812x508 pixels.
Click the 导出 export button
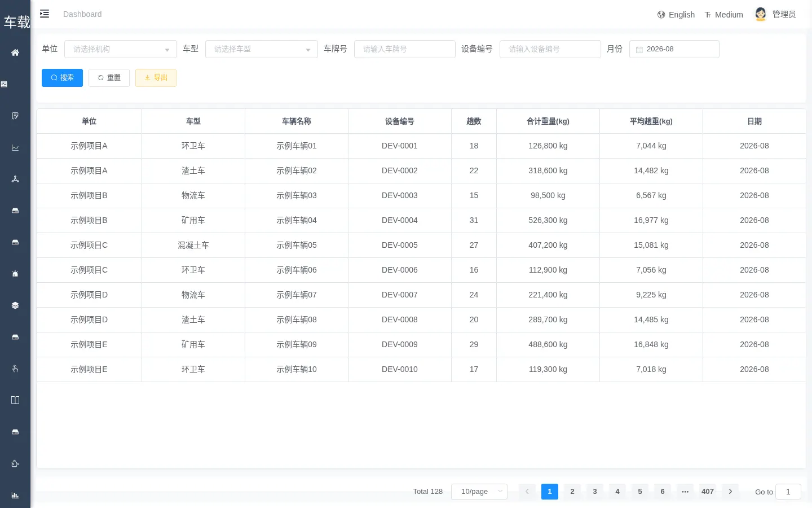156,78
